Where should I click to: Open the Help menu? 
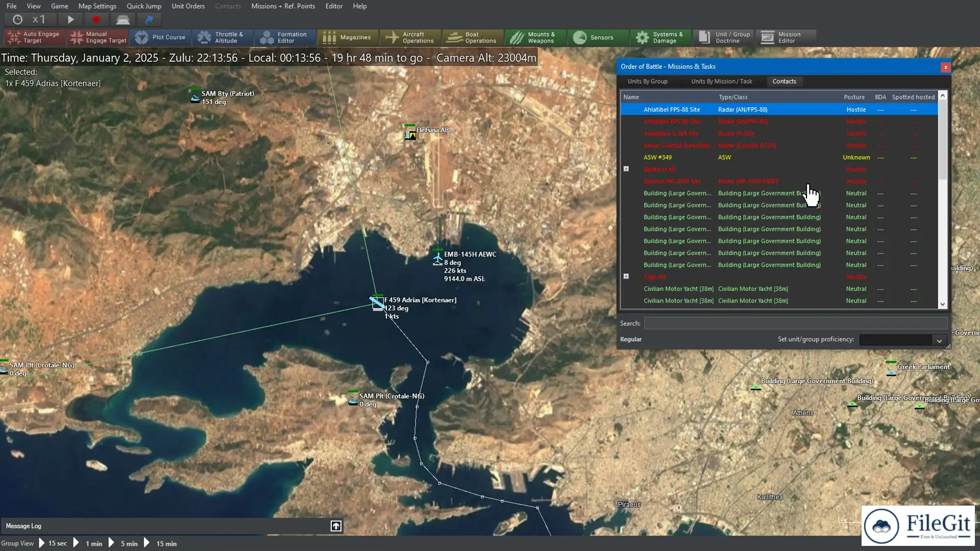360,6
